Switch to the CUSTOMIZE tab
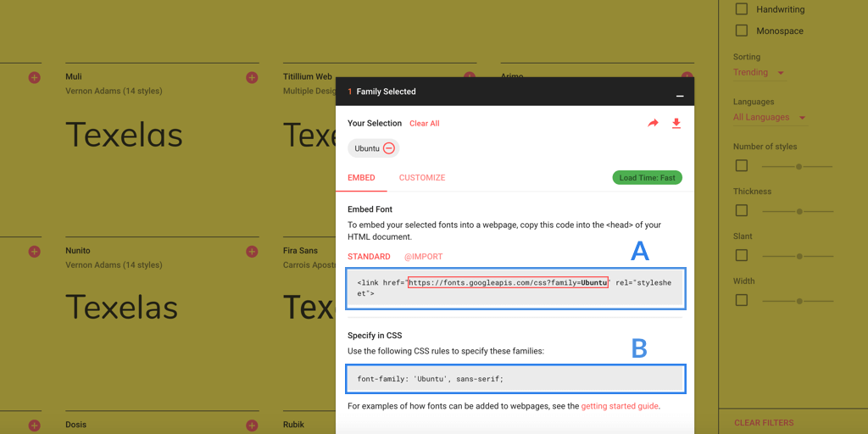 pyautogui.click(x=422, y=178)
